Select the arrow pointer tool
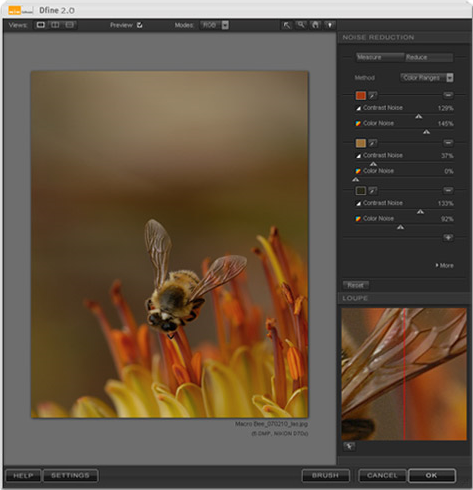 [x=286, y=25]
